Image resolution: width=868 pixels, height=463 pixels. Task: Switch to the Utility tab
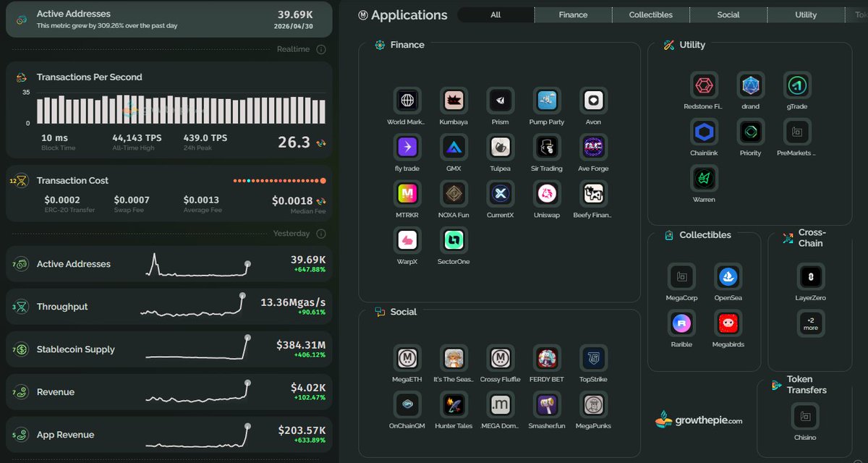tap(806, 14)
